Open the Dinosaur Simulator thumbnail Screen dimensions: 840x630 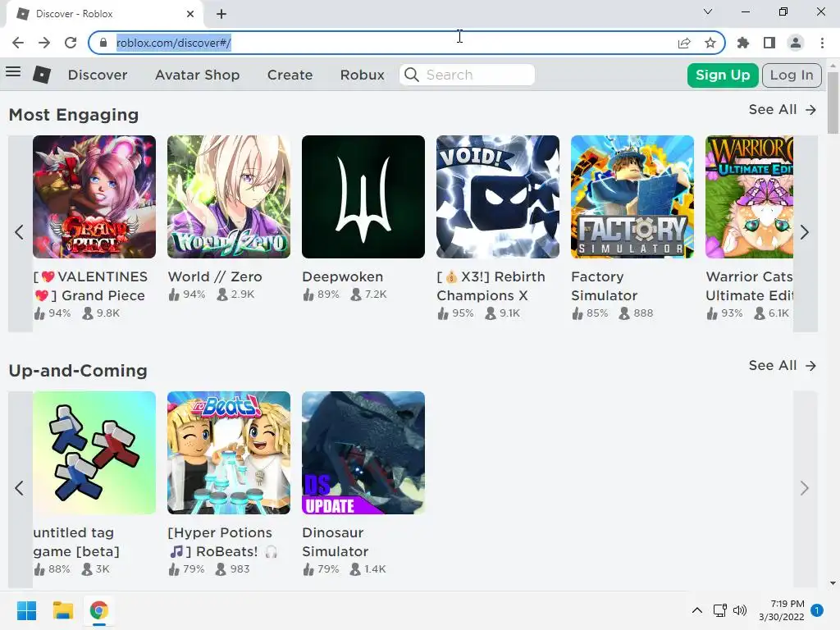point(363,453)
